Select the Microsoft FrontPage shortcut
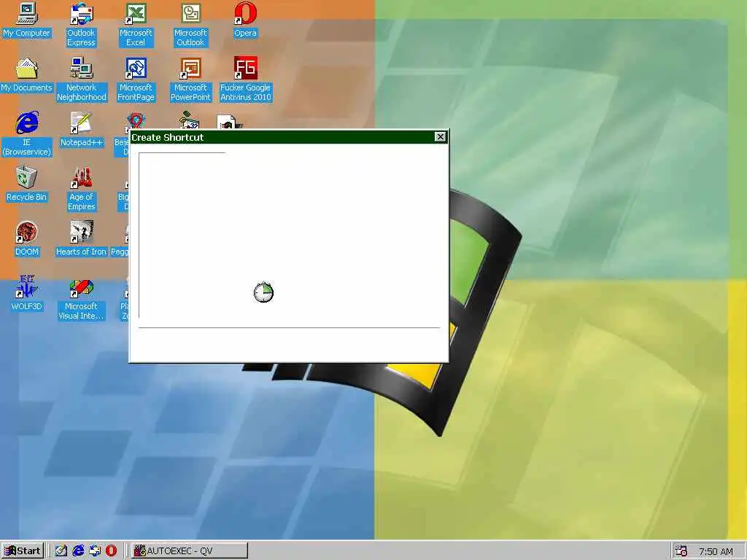 coord(136,79)
